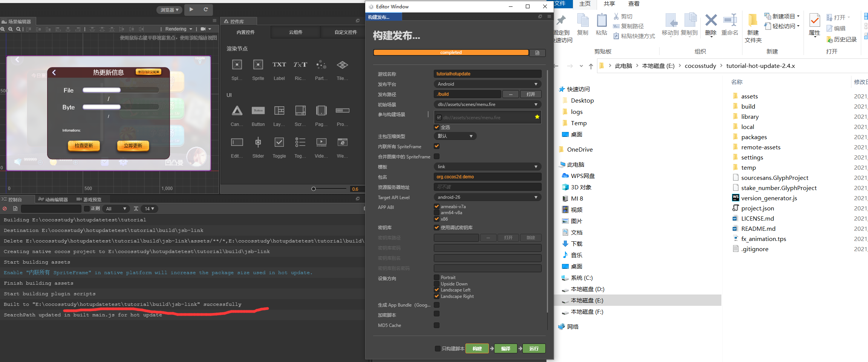Toggle the 内联所有 SpriteFrame checkbox

coord(437,146)
